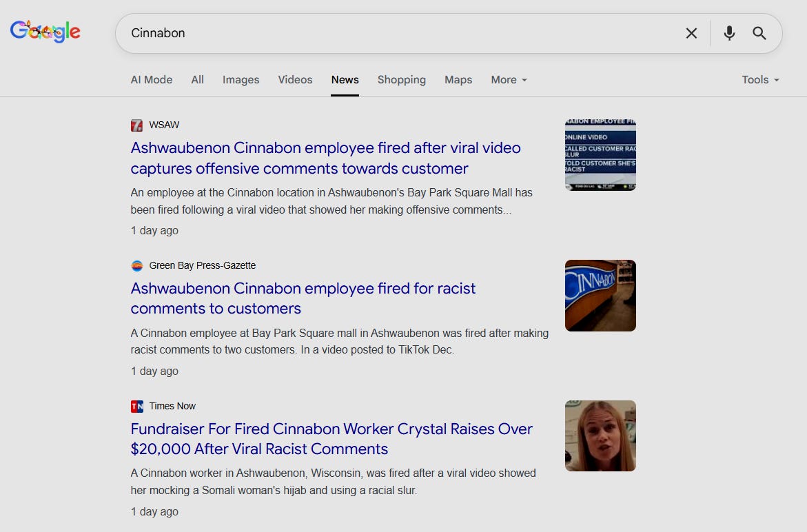Expand the Tools dropdown

pyautogui.click(x=761, y=80)
